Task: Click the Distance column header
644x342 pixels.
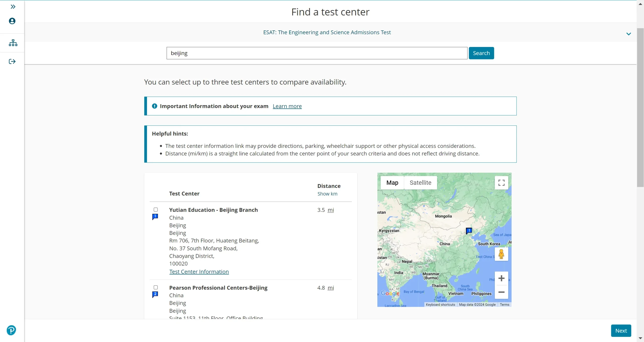Action: click(329, 186)
